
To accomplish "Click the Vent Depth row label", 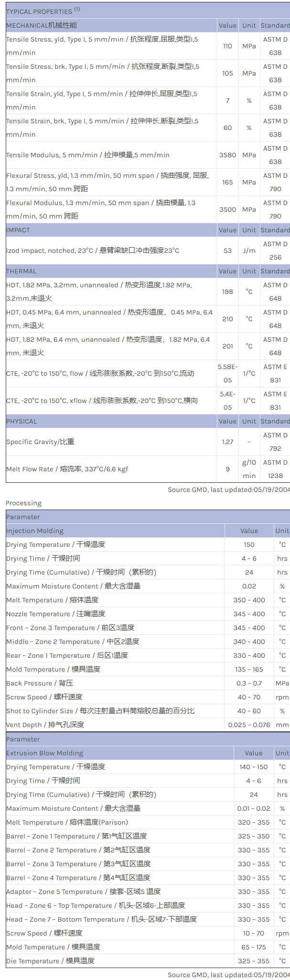I will [45, 725].
